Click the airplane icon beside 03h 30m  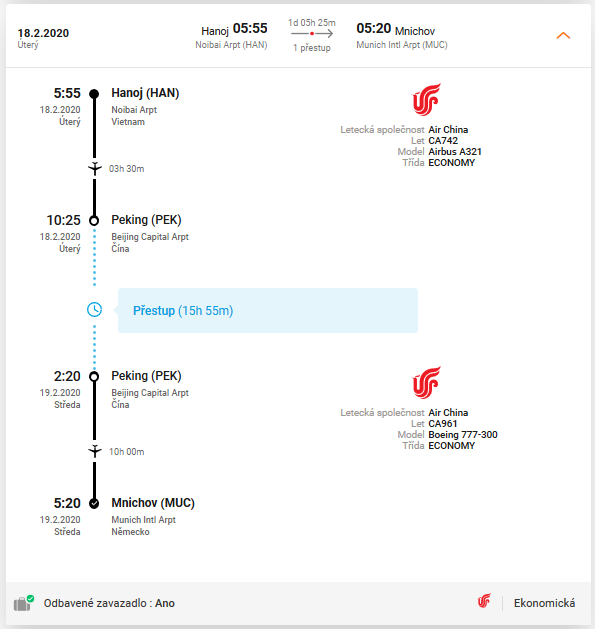[x=95, y=168]
